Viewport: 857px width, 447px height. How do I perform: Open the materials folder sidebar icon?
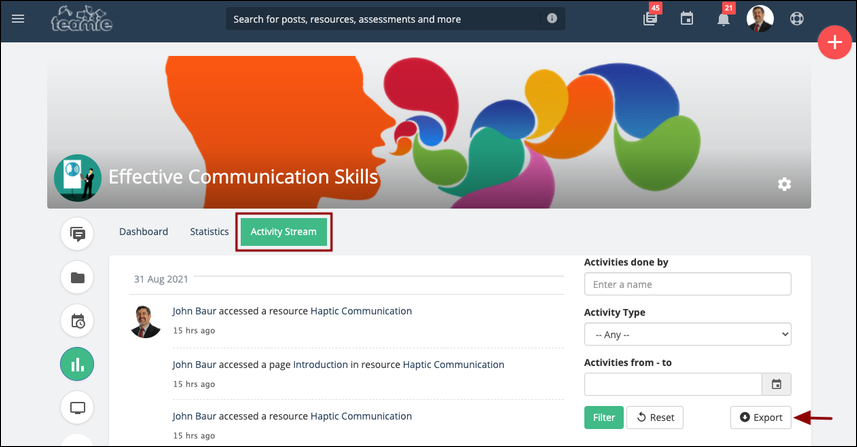pos(77,278)
